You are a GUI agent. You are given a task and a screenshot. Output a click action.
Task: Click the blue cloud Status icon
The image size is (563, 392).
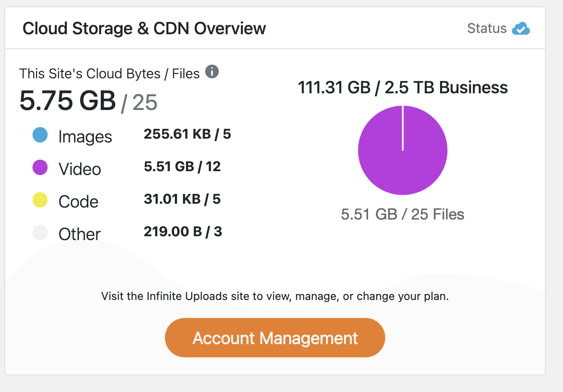click(x=522, y=29)
